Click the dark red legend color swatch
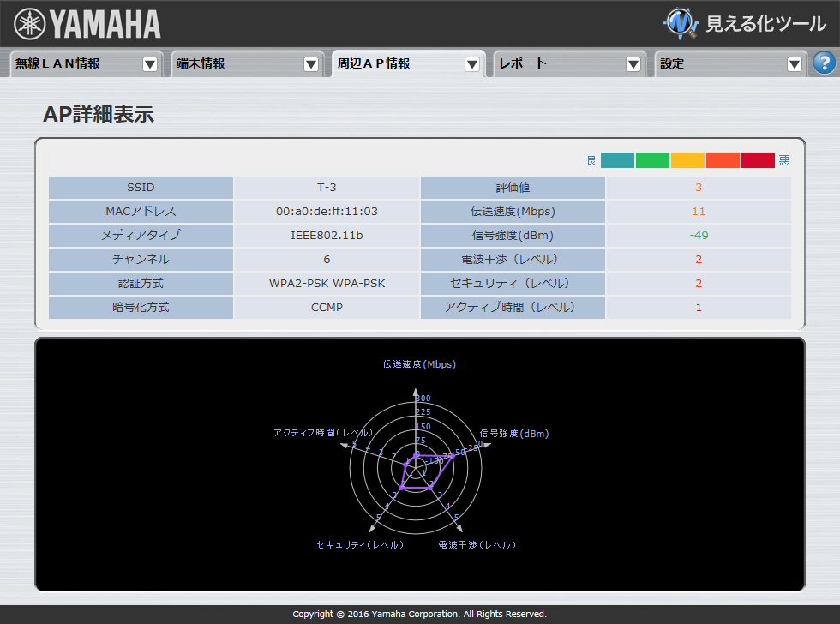Screen dimensions: 840x624 (758, 160)
